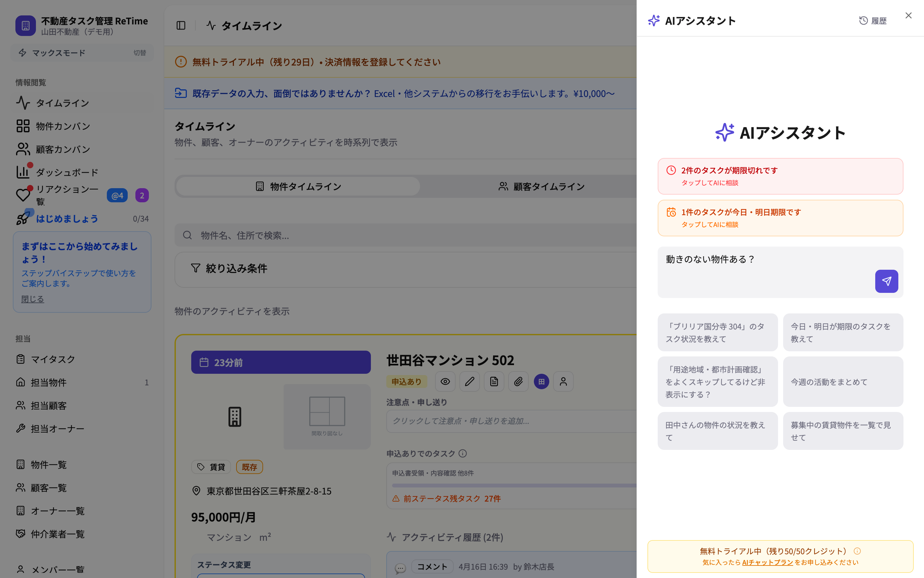Click コメント activity badge
924x578 pixels.
pyautogui.click(x=432, y=566)
